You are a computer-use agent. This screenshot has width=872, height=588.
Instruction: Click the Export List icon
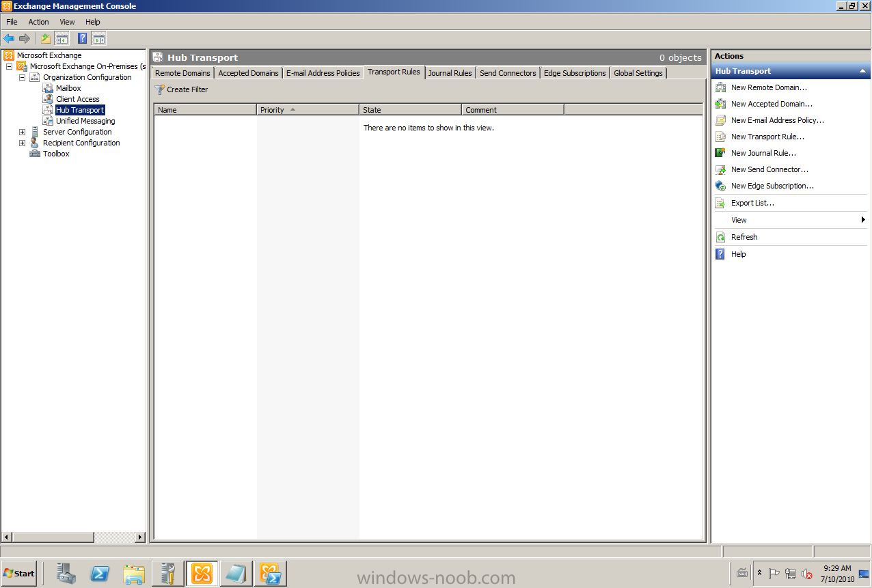pyautogui.click(x=720, y=203)
